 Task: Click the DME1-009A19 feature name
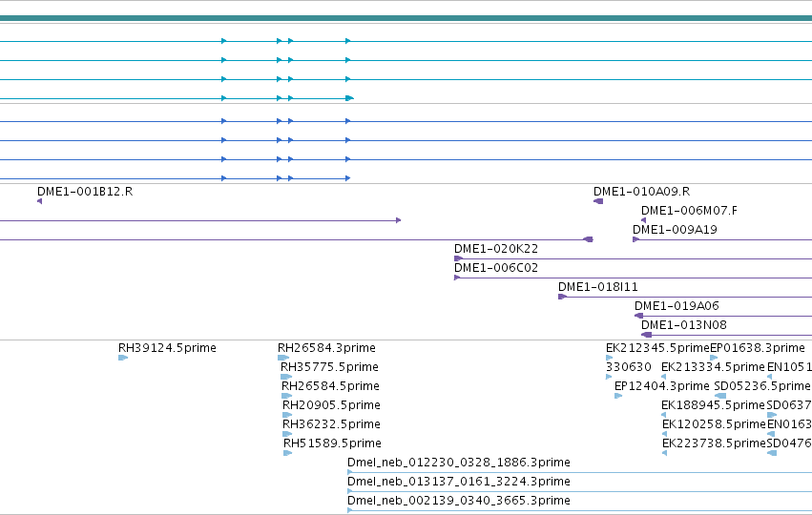coord(675,230)
